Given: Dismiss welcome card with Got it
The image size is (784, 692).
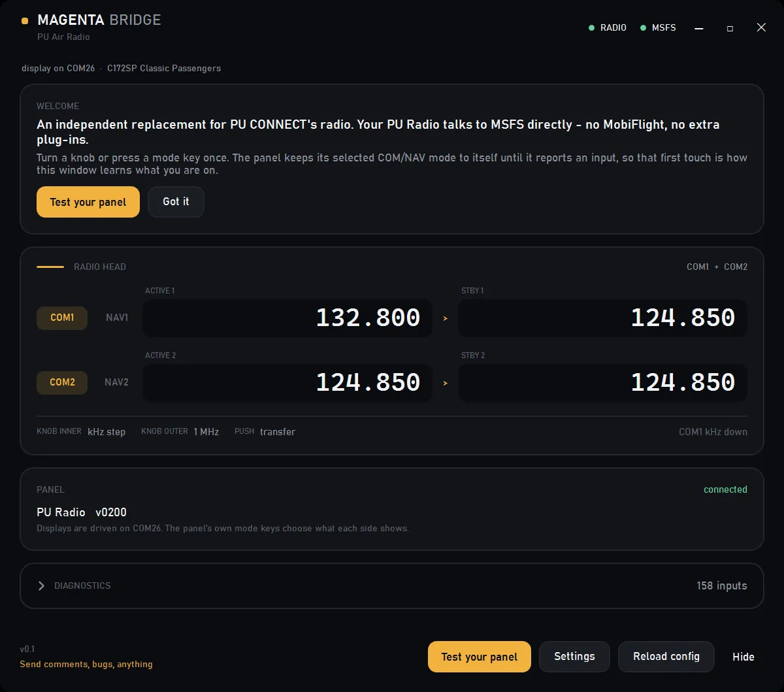Looking at the screenshot, I should [x=176, y=202].
